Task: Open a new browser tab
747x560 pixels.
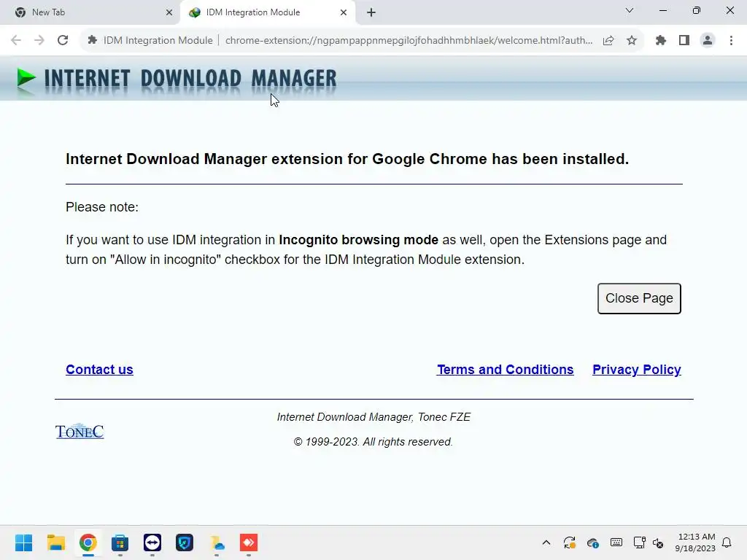Action: pos(371,12)
